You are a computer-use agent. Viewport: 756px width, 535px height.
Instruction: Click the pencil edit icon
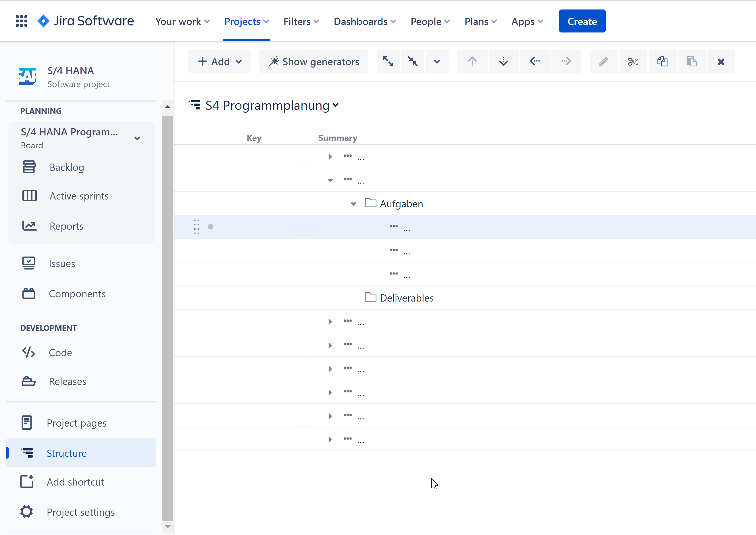tap(603, 61)
